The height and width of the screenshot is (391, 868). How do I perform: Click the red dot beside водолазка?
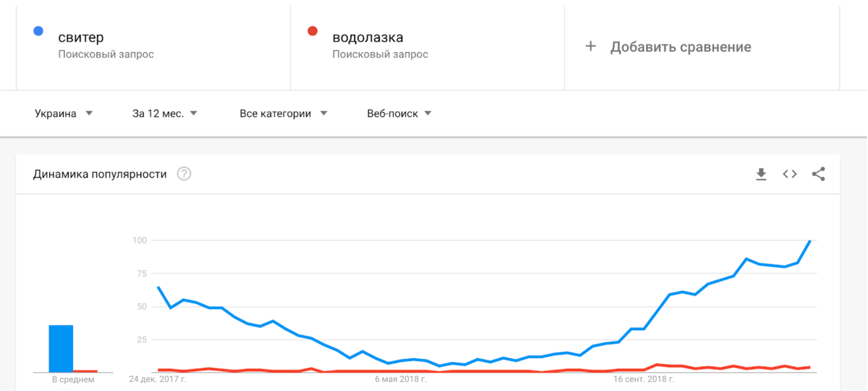point(313,31)
